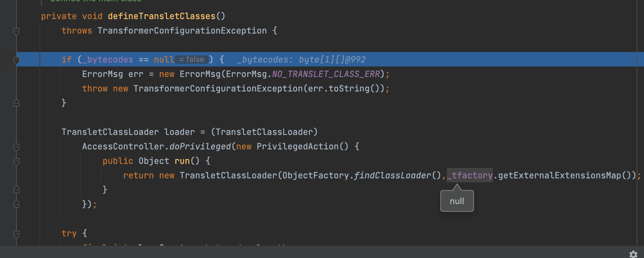The width and height of the screenshot is (644, 258).
Task: Collapse the defineTransletClasses method fold marker
Action: click(x=16, y=31)
